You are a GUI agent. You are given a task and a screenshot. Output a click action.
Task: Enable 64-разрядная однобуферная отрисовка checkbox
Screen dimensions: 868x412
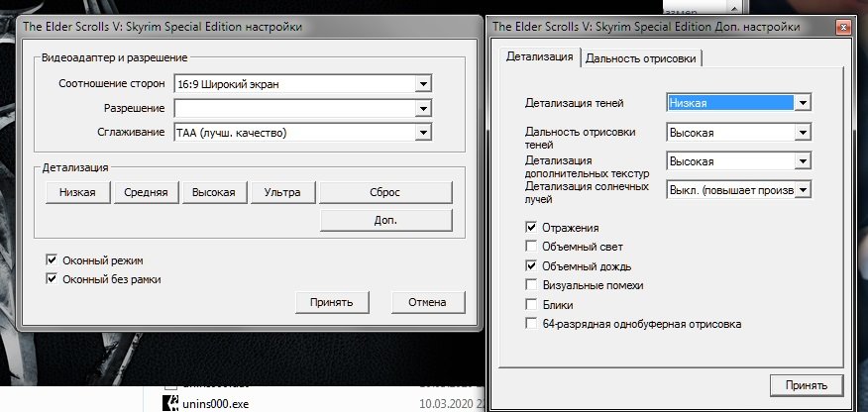click(532, 323)
